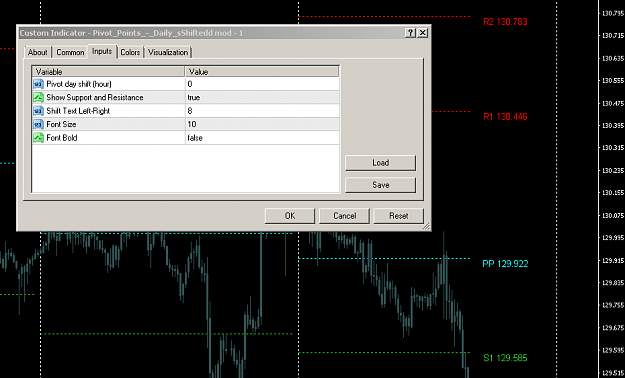Viewport: 625px width, 378px height.
Task: Click the R1 130.446 chart label
Action: (505, 117)
